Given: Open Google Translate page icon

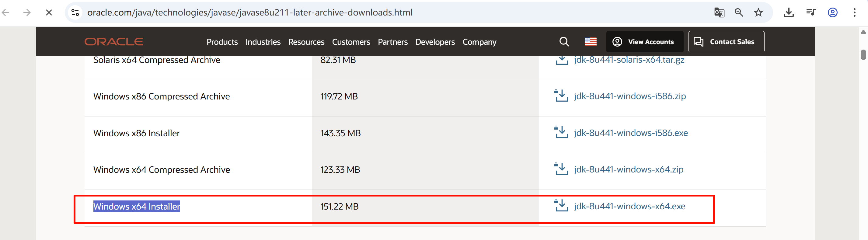Looking at the screenshot, I should (719, 13).
